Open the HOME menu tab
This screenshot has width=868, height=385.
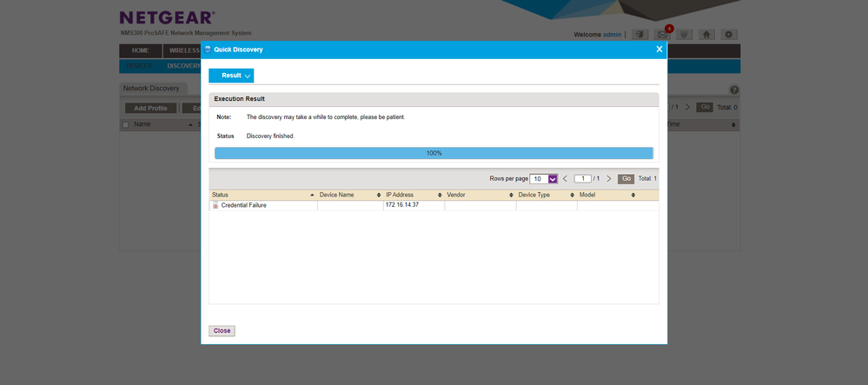(x=140, y=50)
